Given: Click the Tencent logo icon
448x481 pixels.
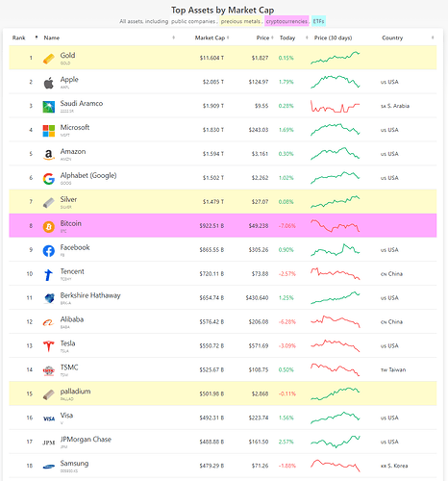Looking at the screenshot, I should [49, 275].
